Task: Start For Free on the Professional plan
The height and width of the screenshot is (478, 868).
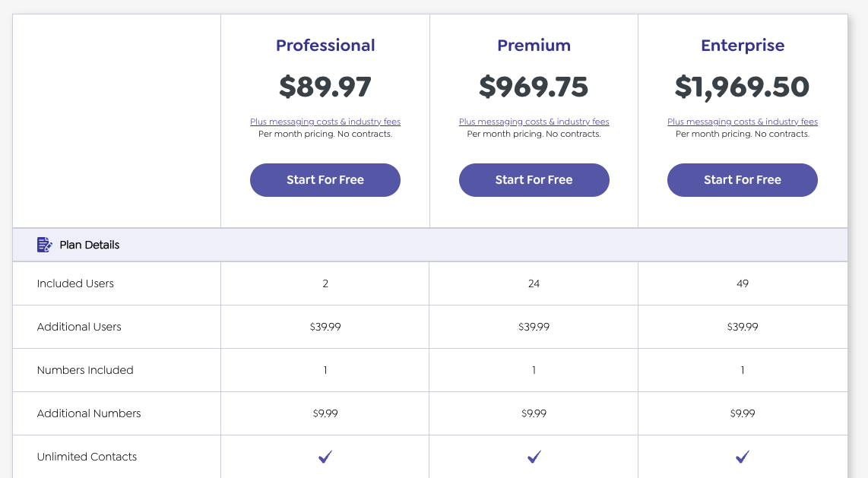Action: click(325, 180)
